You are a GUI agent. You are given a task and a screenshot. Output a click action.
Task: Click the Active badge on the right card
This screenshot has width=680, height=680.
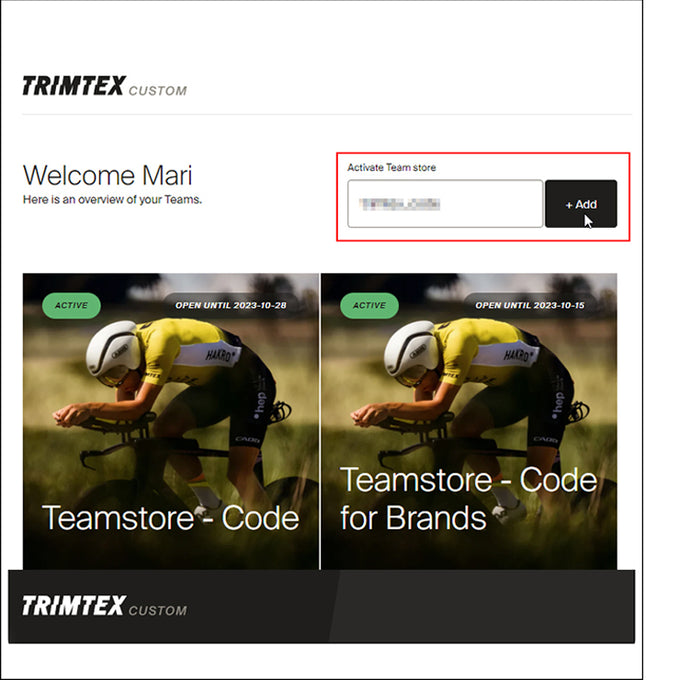point(369,306)
